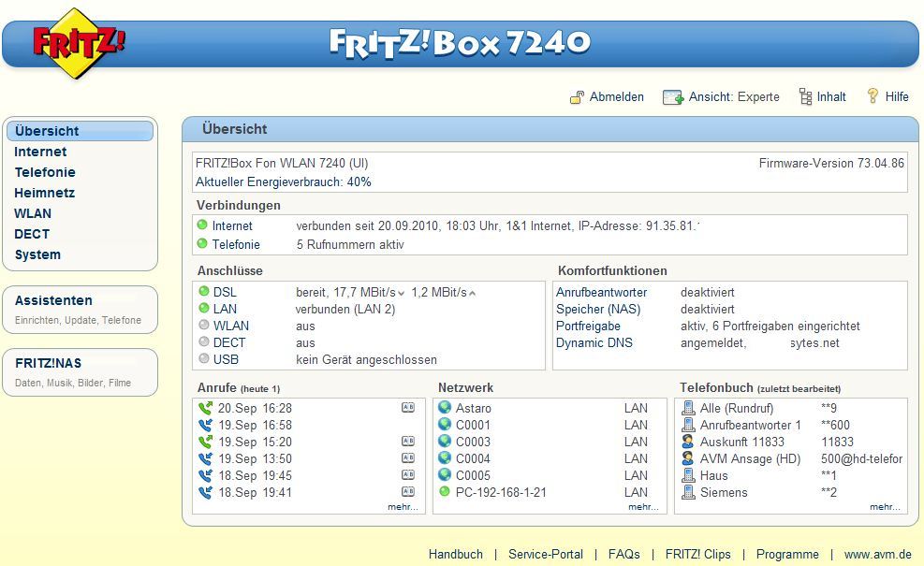The width and height of the screenshot is (924, 566).
Task: Open the FAQs footer link
Action: click(x=624, y=554)
